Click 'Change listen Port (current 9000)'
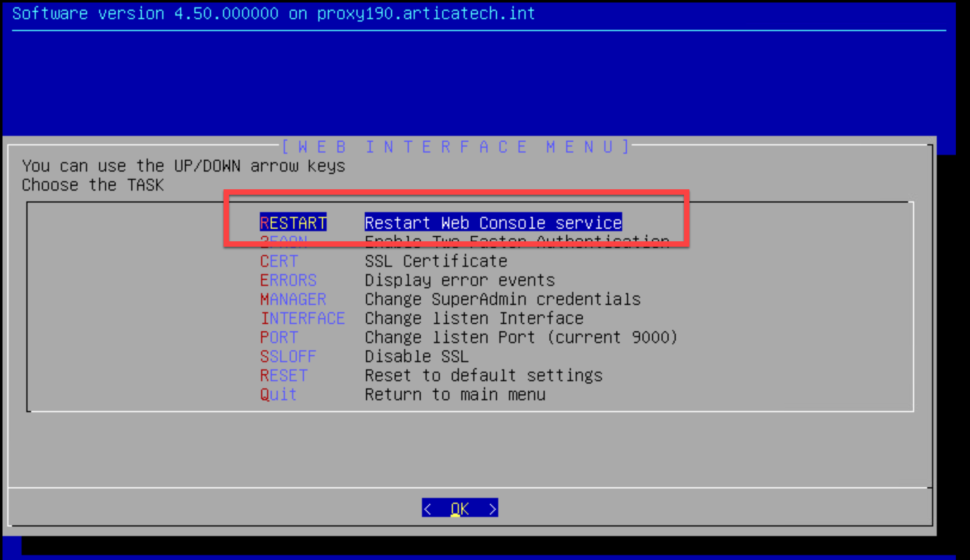Viewport: 970px width, 560px height. [521, 337]
